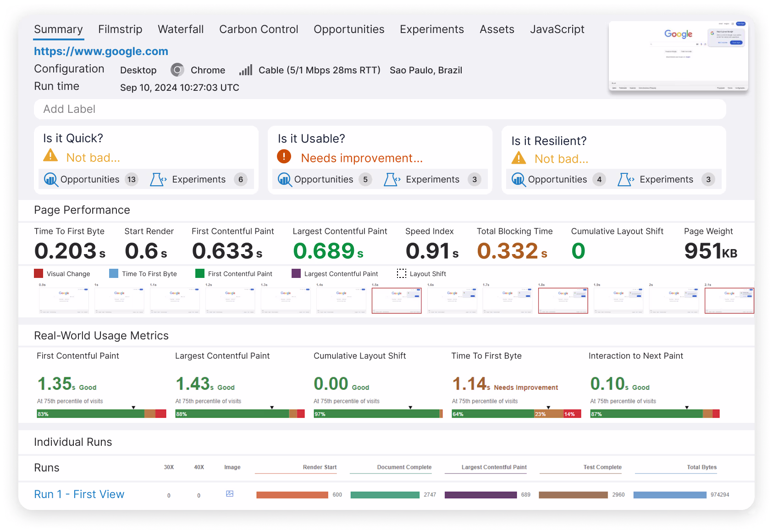Open the JavaScript tab

(557, 29)
